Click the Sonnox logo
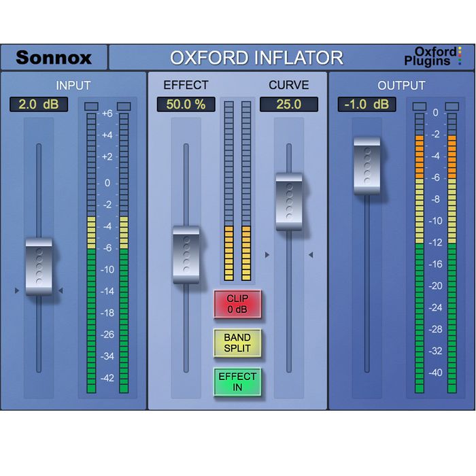 click(x=54, y=57)
